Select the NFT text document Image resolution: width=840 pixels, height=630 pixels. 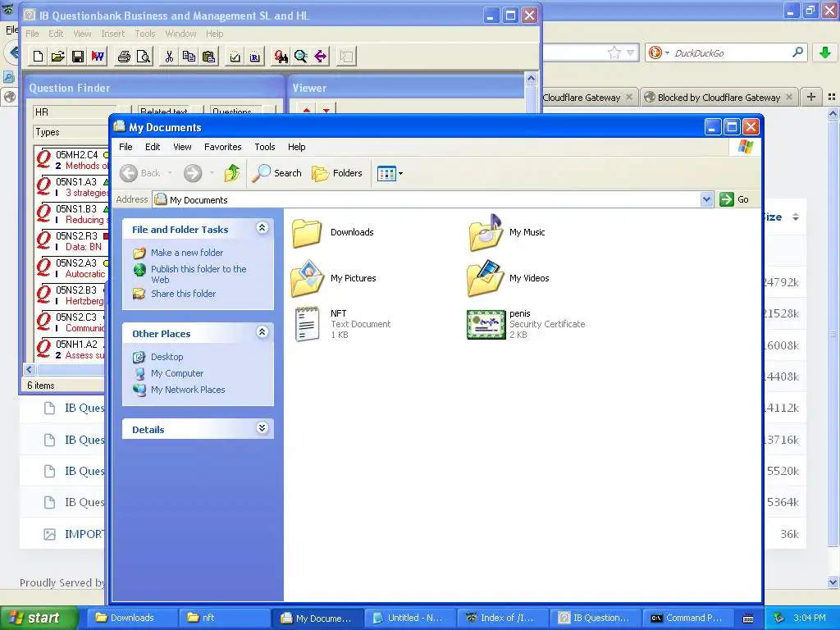(x=340, y=324)
